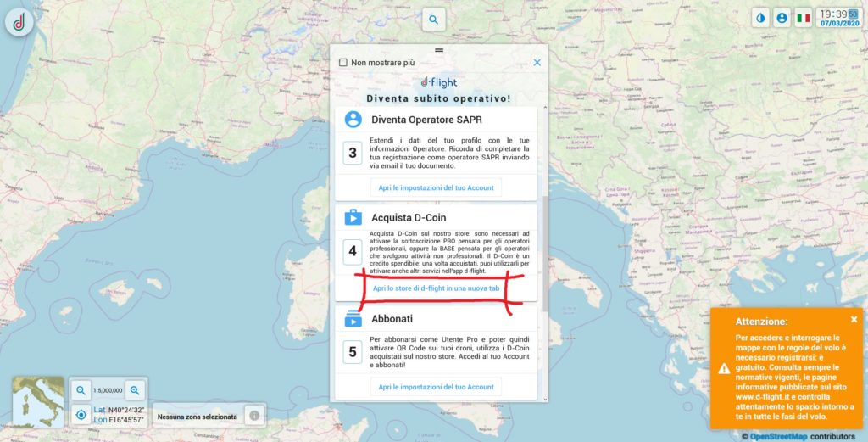The width and height of the screenshot is (868, 442).
Task: Click the longitude value E16°45'57"
Action: pyautogui.click(x=126, y=420)
